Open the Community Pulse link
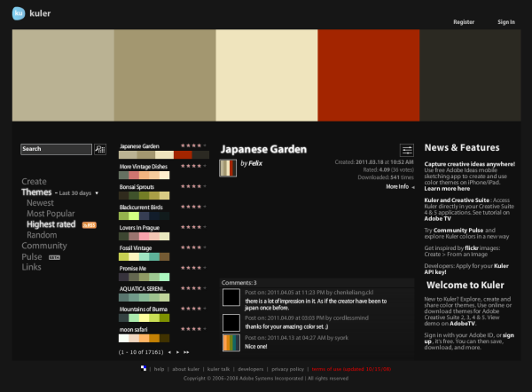Image resolution: width=532 pixels, height=392 pixels. point(458,230)
